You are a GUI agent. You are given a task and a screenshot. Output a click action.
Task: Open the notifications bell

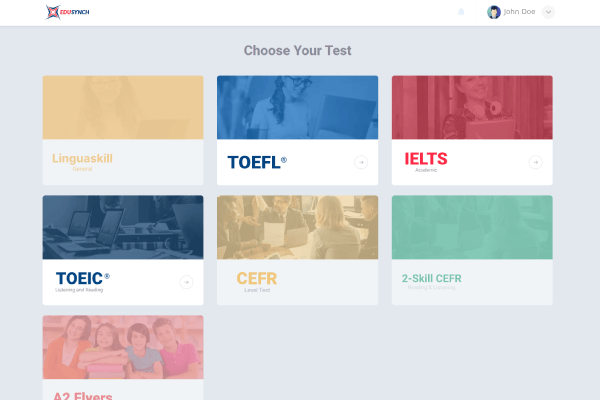pyautogui.click(x=461, y=12)
